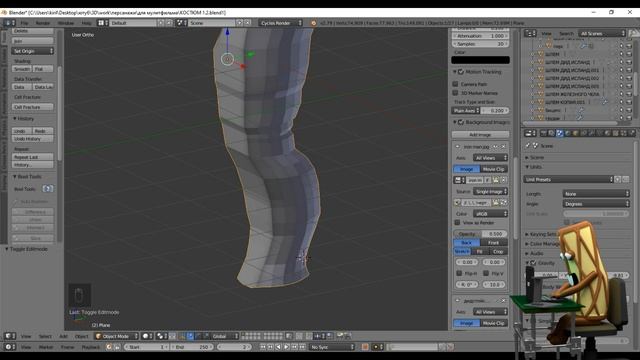Open the Cycles Render engine dropdown

pos(281,23)
